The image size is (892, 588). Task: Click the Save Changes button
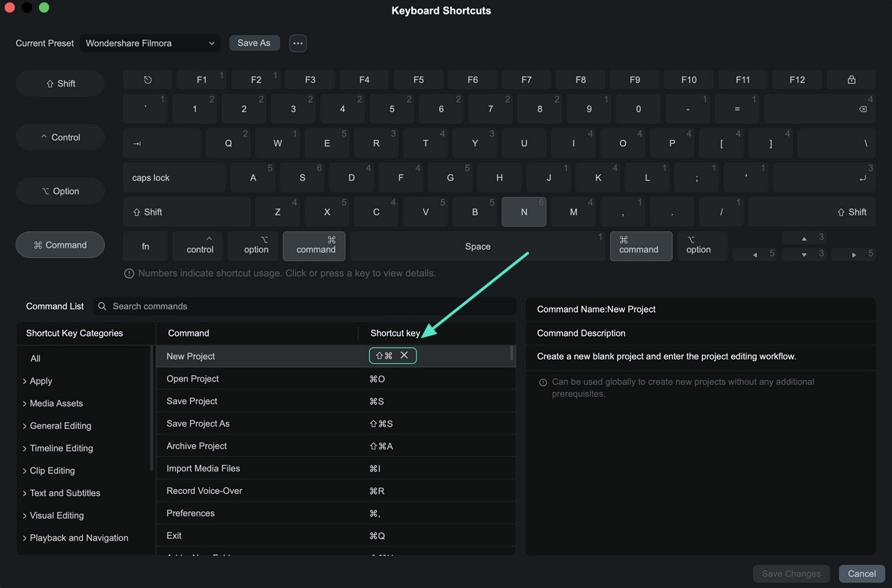click(791, 574)
